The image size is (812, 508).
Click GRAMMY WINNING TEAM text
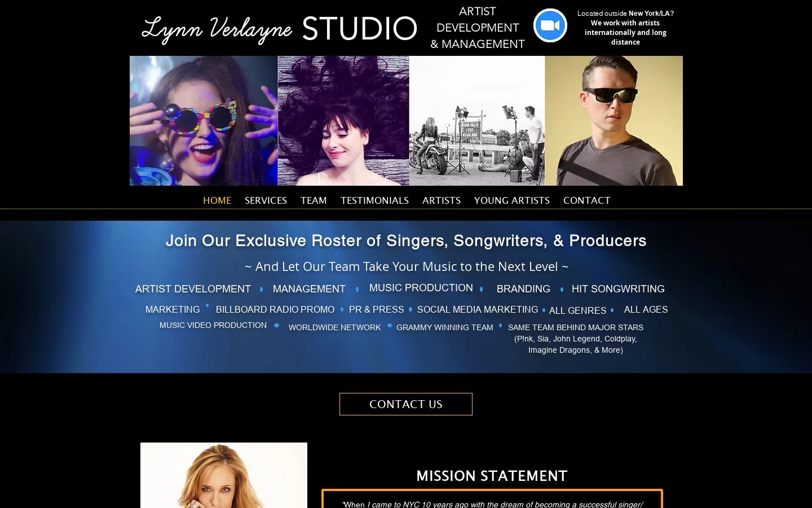tap(445, 327)
